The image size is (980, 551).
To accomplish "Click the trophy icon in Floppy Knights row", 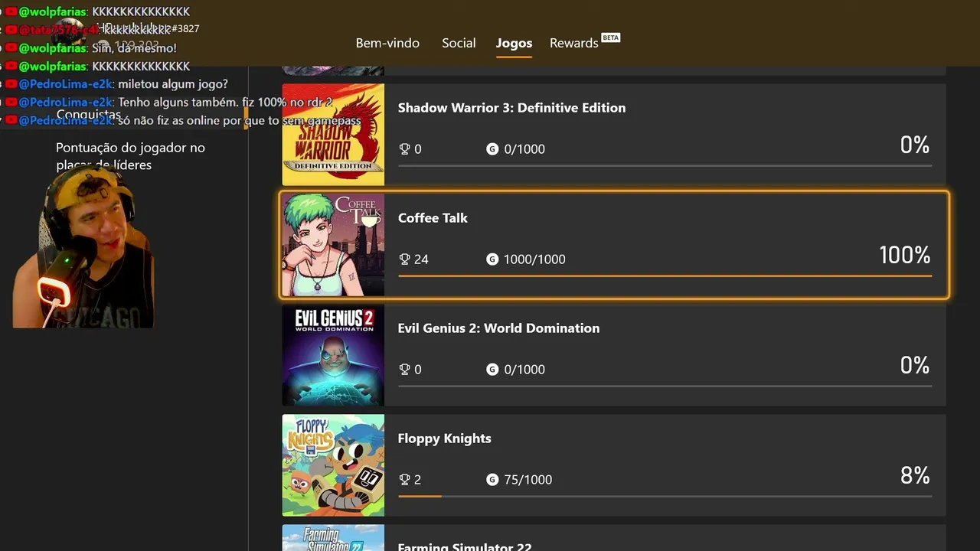I will coord(405,480).
